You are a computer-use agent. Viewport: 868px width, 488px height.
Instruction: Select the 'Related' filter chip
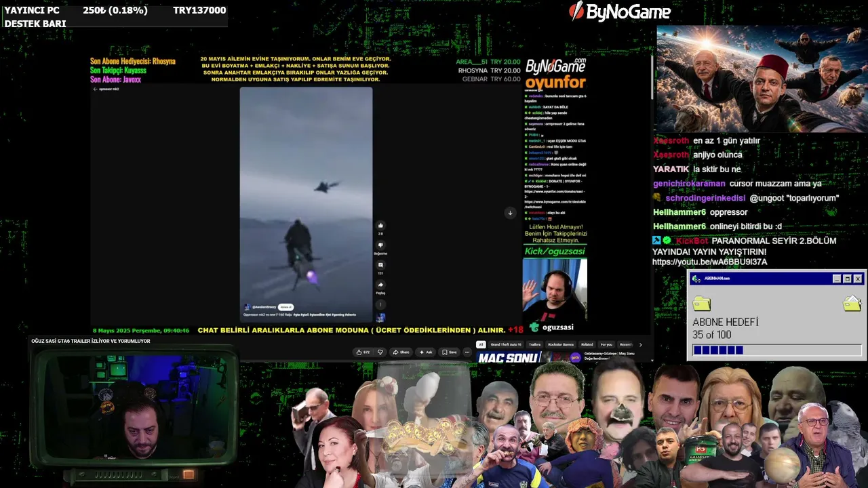pyautogui.click(x=587, y=344)
